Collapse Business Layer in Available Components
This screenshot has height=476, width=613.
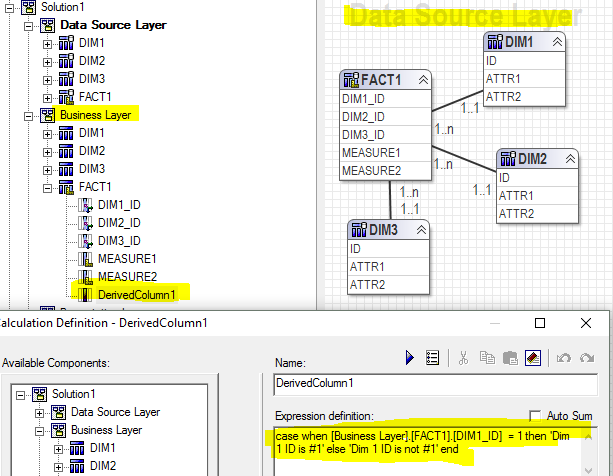click(x=39, y=431)
